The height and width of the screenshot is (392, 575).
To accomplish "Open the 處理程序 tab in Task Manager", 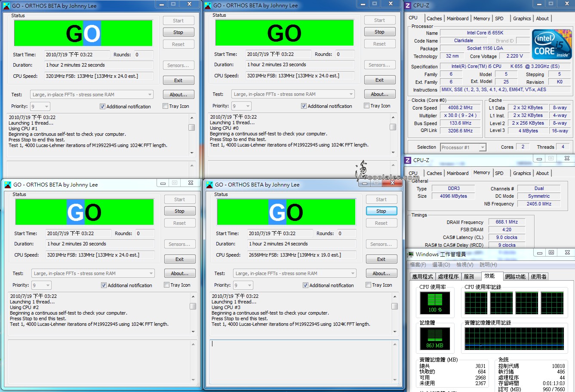I will pyautogui.click(x=449, y=276).
